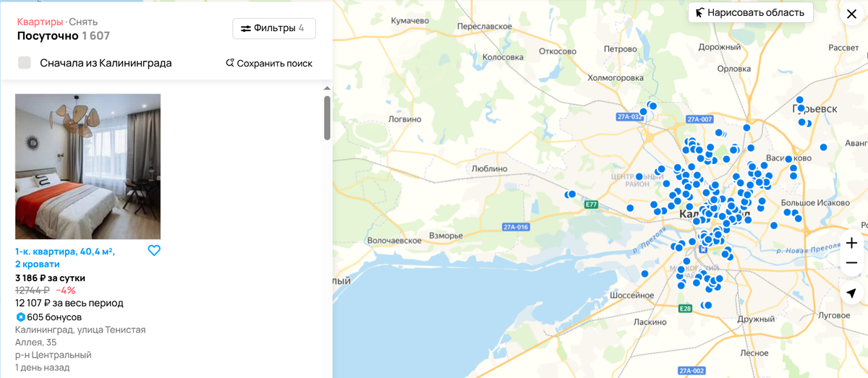Screen dimensions: 868x378
Task: Add the apartment listing to favorites
Action: tap(154, 250)
